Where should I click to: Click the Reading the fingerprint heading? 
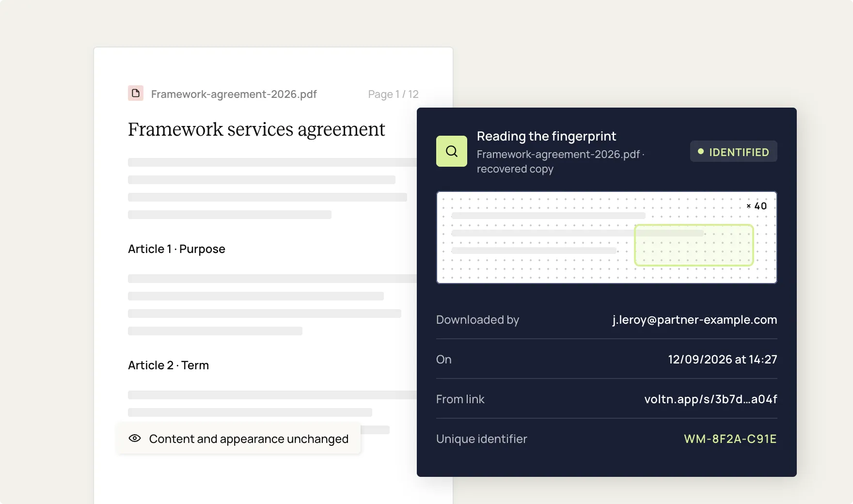(546, 136)
